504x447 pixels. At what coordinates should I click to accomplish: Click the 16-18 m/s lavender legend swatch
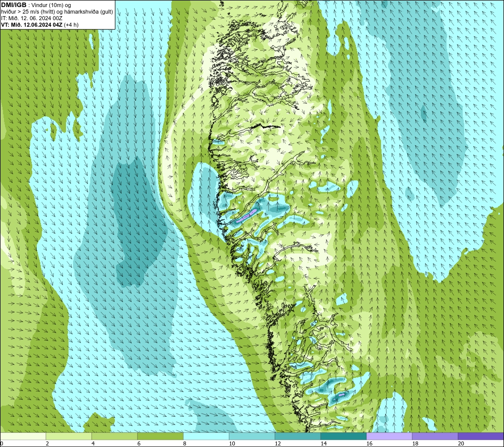pyautogui.click(x=389, y=436)
